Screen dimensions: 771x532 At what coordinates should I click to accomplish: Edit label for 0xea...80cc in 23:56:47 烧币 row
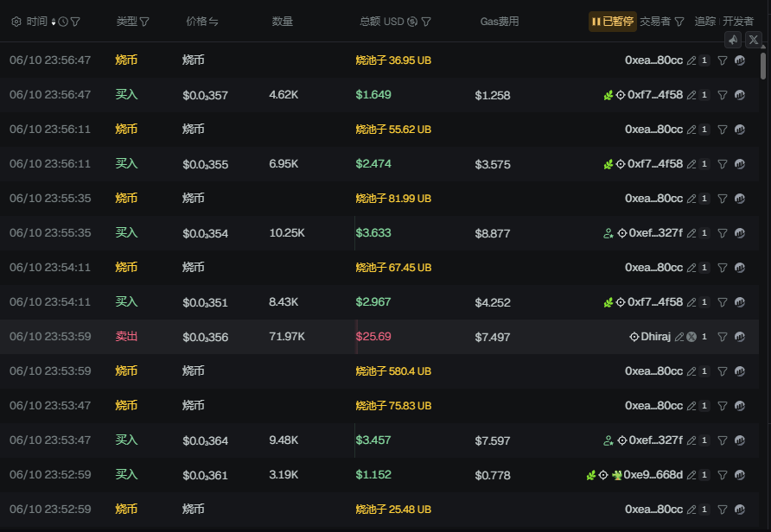(691, 60)
